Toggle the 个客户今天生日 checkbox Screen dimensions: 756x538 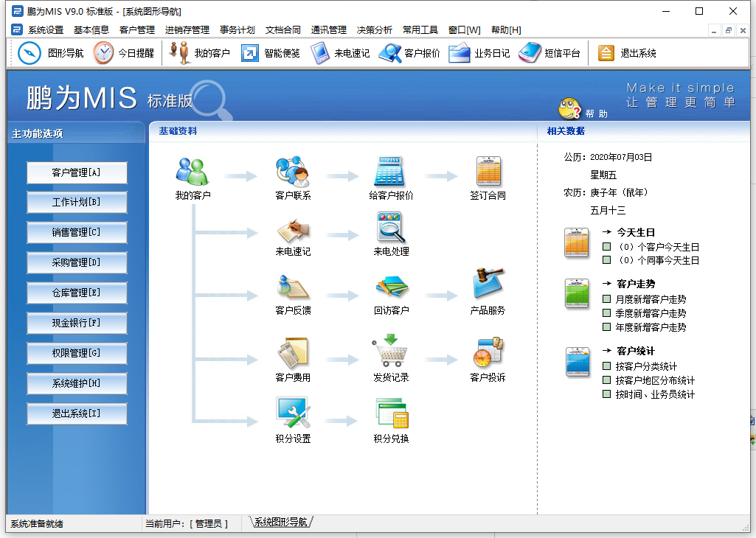607,248
